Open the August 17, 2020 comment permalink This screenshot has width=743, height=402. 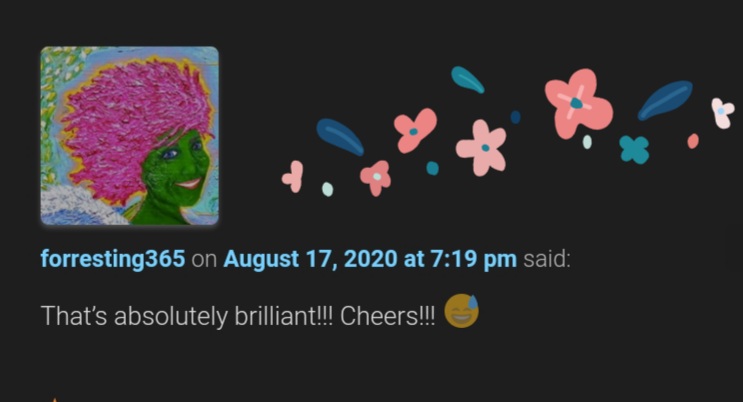point(370,259)
